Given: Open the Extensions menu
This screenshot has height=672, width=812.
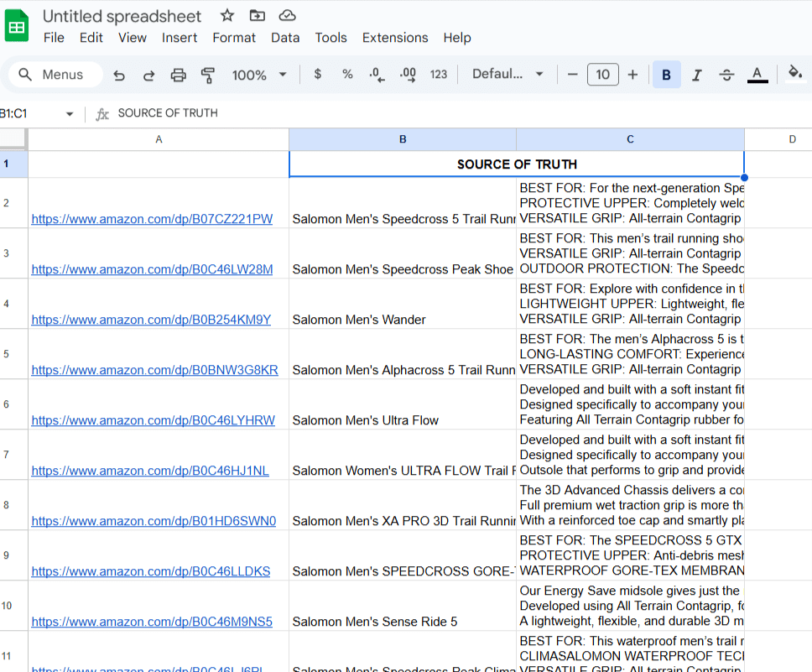Looking at the screenshot, I should click(x=394, y=38).
